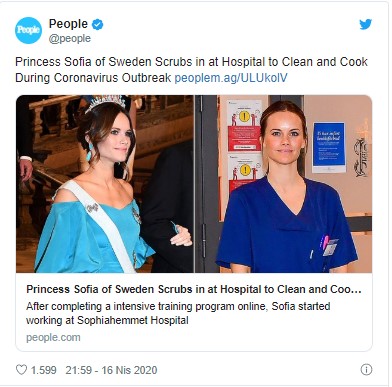Image resolution: width=392 pixels, height=387 pixels.
Task: Open the card description about Sophiahemmet Hospital
Action: pos(178,313)
